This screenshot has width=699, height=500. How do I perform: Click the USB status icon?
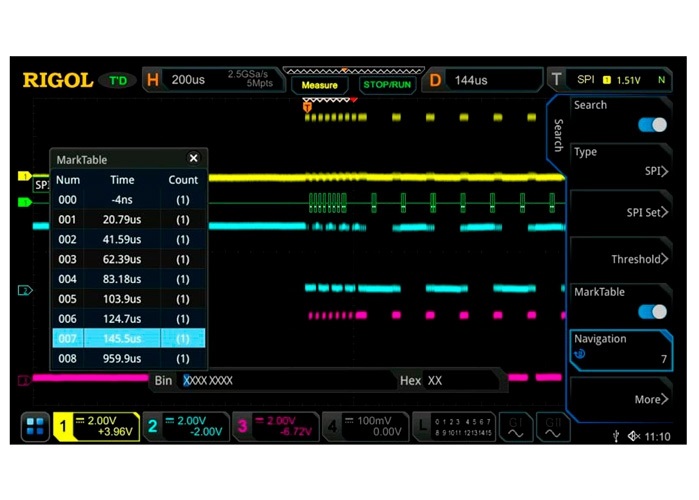click(615, 437)
